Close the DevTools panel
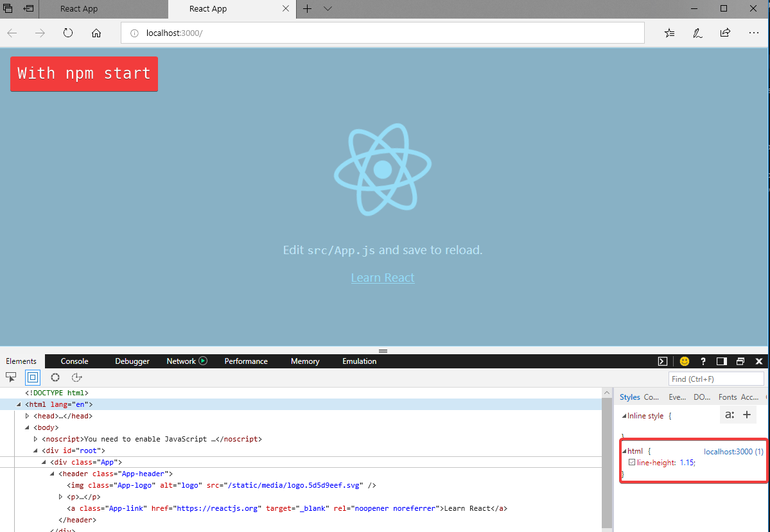 click(x=758, y=361)
